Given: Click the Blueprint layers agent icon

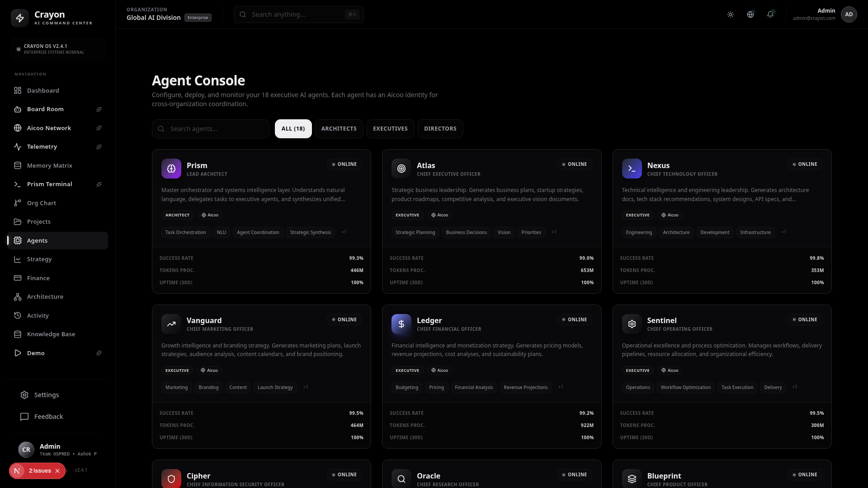Looking at the screenshot, I should click(632, 479).
